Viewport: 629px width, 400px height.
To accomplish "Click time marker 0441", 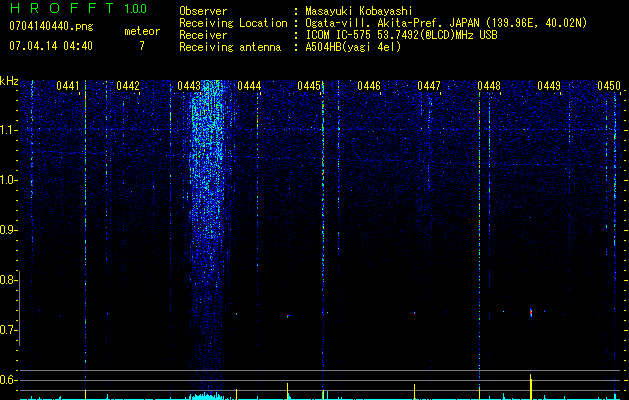I will click(68, 86).
